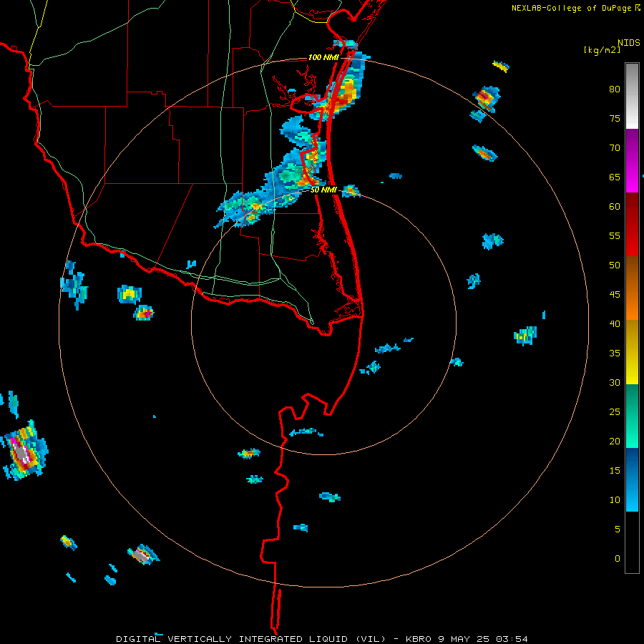644x644 pixels.
Task: Click the 20 value on the scale
Action: (x=615, y=441)
